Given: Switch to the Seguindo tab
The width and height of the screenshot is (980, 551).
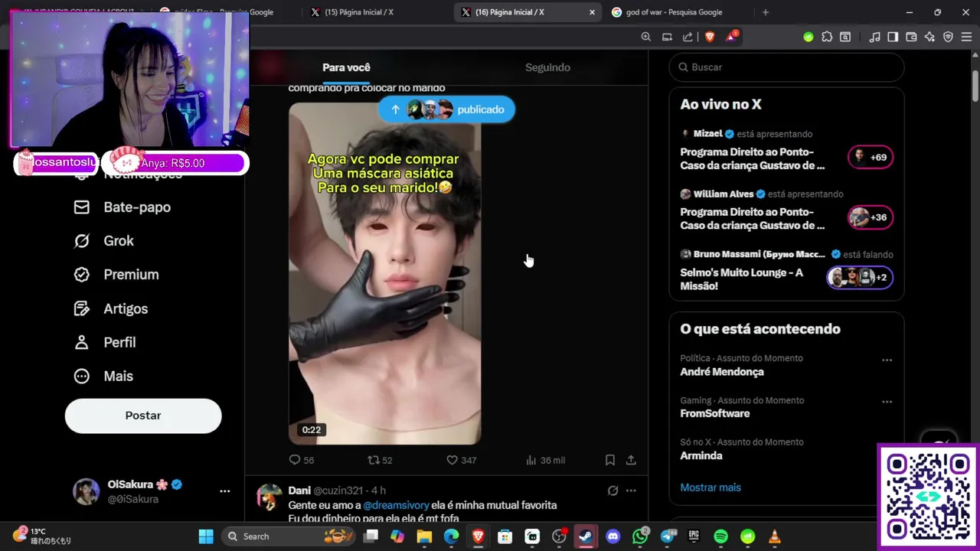Looking at the screenshot, I should (547, 67).
